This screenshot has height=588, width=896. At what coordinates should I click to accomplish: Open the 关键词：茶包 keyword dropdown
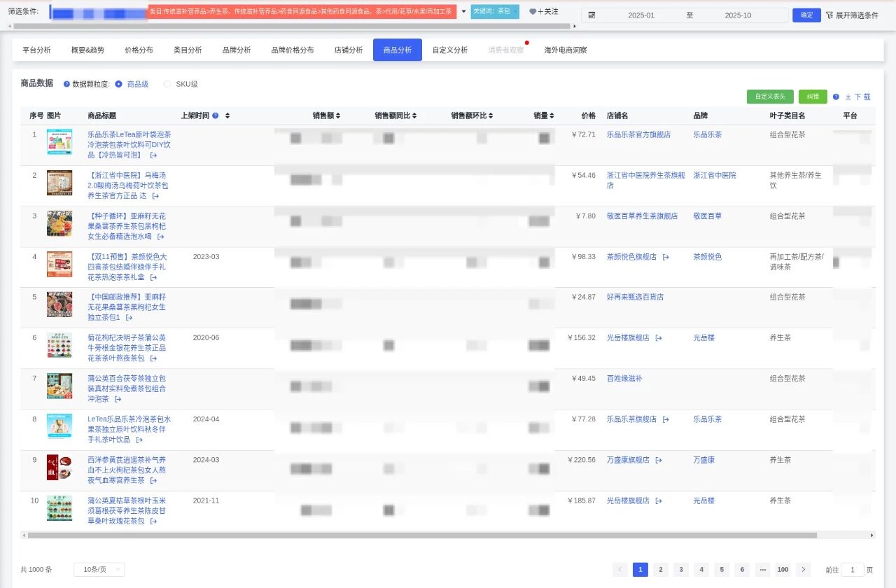click(x=495, y=11)
